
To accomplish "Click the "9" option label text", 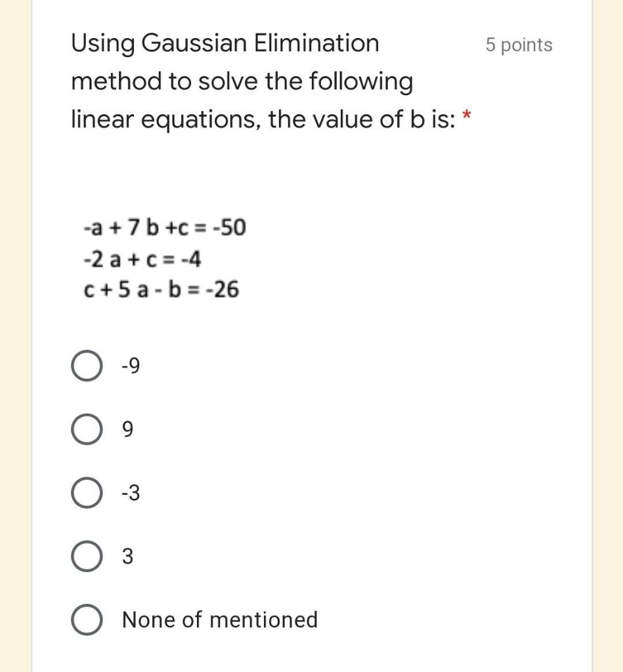I will 128,430.
